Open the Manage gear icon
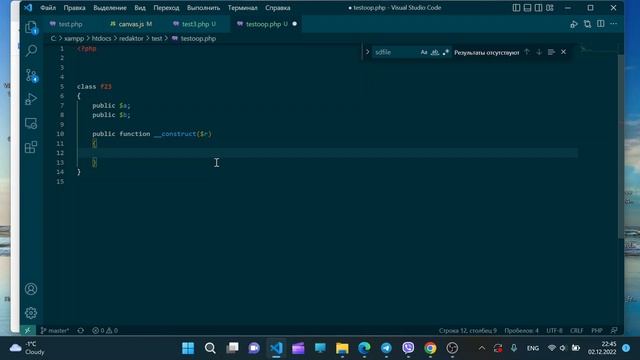The height and width of the screenshot is (360, 640). [31, 313]
